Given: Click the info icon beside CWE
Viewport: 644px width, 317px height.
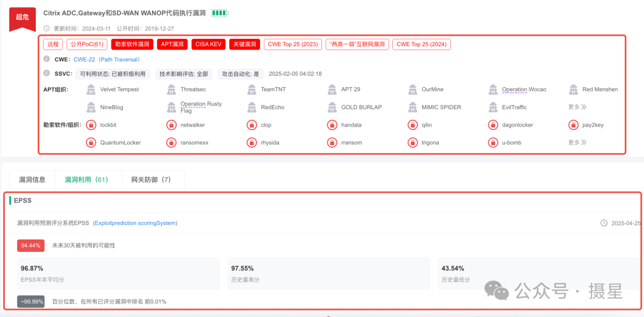Looking at the screenshot, I should coord(47,59).
